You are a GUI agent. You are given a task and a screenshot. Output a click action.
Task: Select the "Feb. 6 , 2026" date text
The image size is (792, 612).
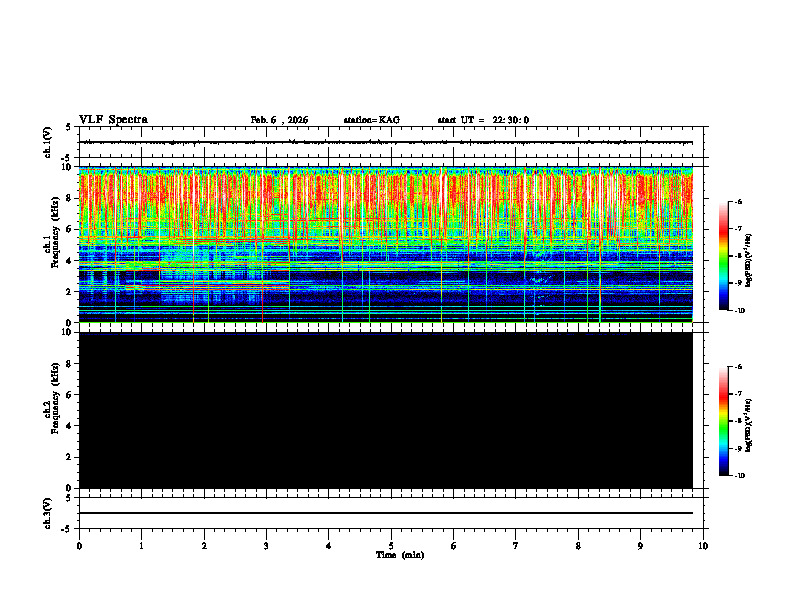tap(279, 120)
